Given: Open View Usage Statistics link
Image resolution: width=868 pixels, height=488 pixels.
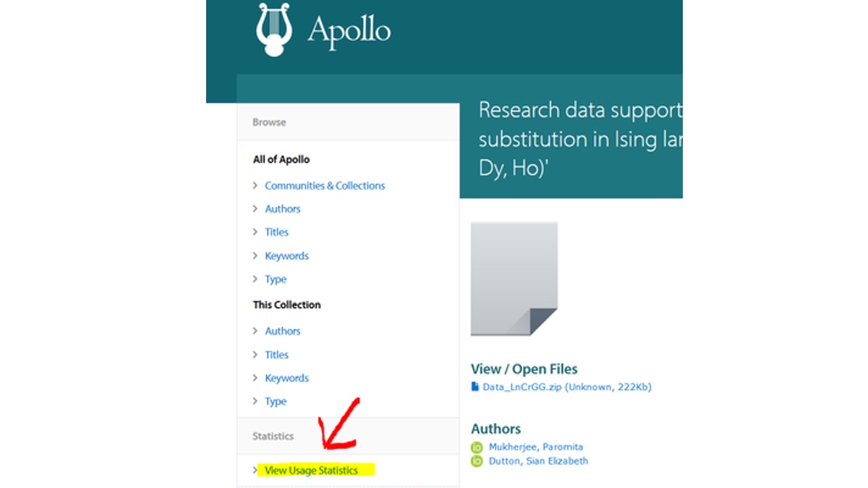Looking at the screenshot, I should pos(311,471).
